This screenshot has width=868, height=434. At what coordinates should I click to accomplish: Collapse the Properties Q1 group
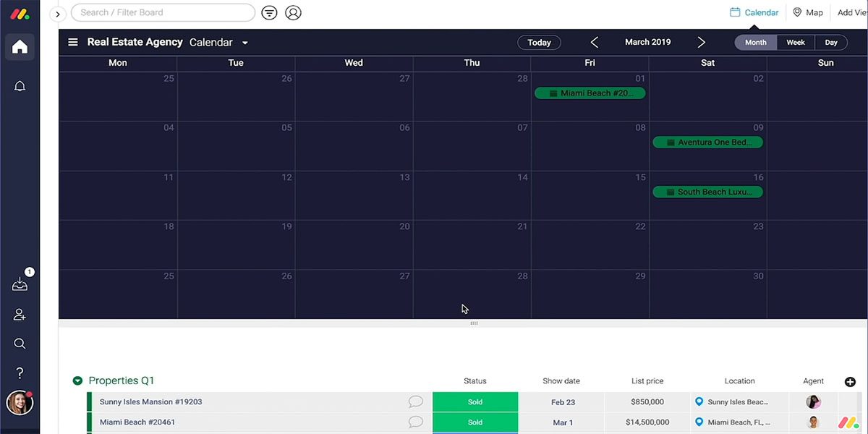pyautogui.click(x=77, y=381)
